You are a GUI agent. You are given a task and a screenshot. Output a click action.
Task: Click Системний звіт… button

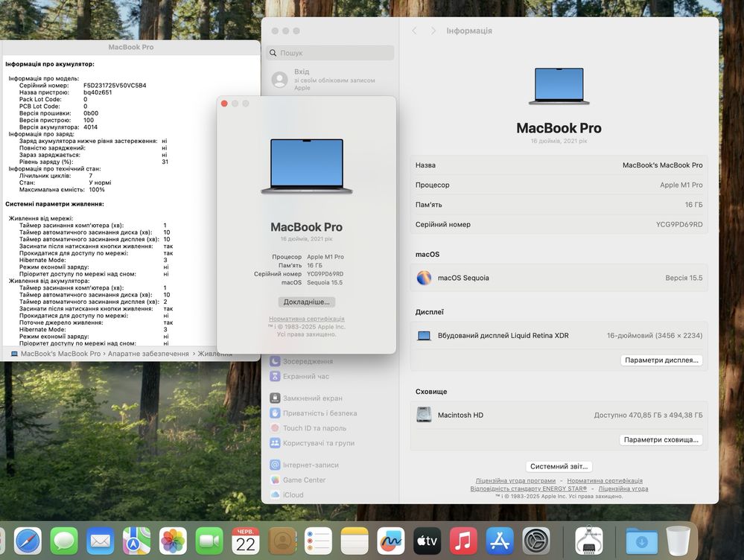pos(559,466)
